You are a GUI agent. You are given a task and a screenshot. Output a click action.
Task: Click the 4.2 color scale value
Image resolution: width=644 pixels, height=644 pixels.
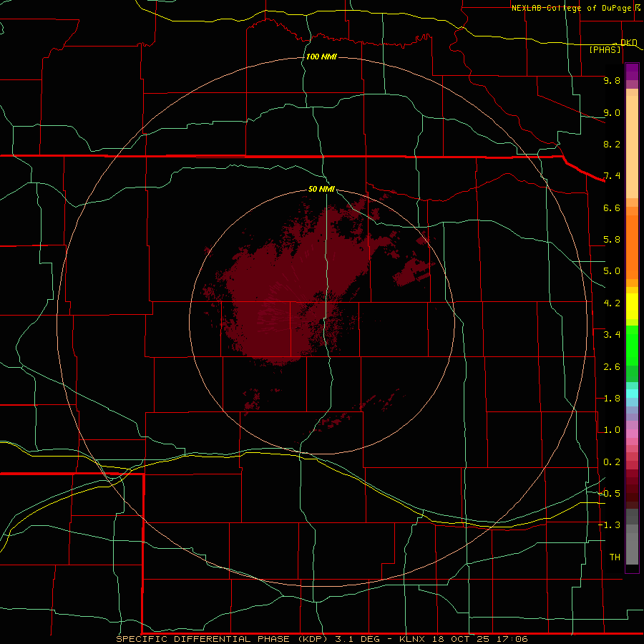point(612,303)
